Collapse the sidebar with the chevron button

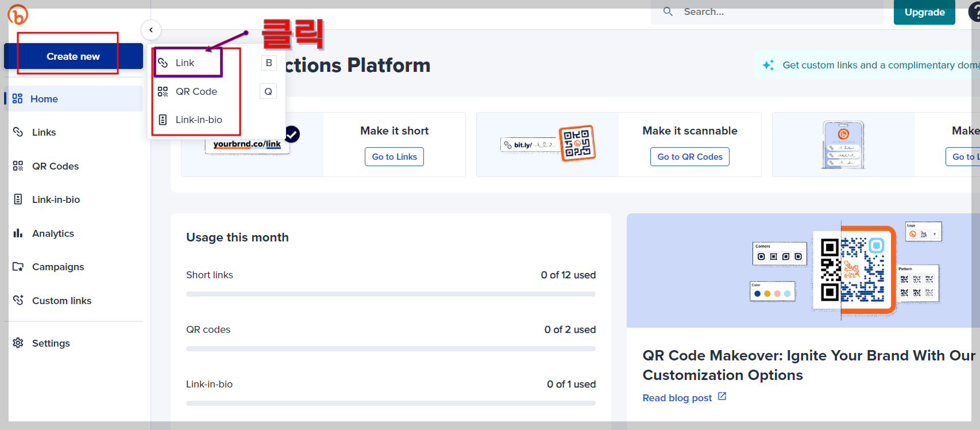pos(151,30)
